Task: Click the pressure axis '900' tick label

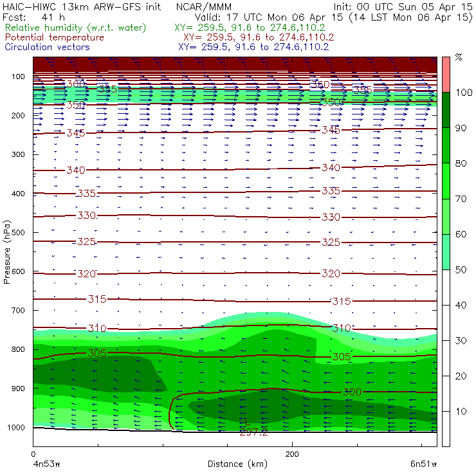Action: (x=18, y=389)
